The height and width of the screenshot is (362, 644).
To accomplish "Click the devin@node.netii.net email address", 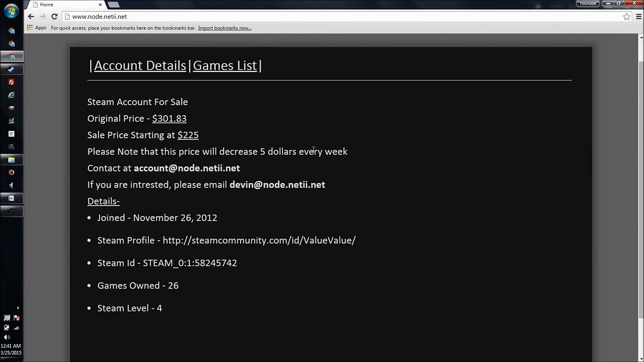I will coord(277,185).
